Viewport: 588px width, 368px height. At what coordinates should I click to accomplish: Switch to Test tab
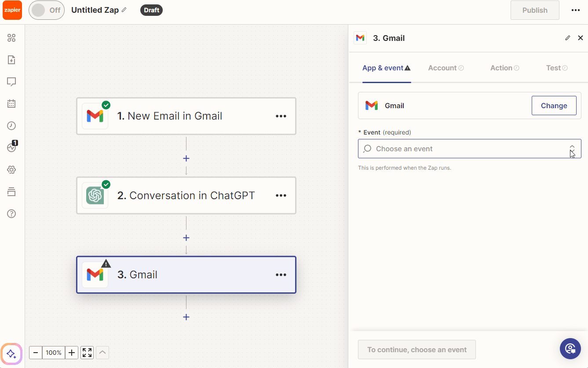557,68
